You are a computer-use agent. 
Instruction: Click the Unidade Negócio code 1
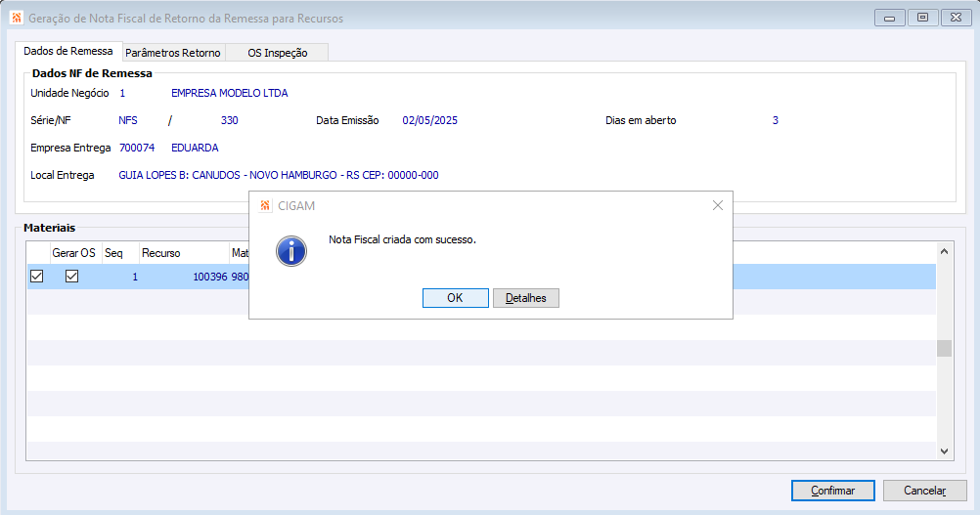[x=122, y=93]
